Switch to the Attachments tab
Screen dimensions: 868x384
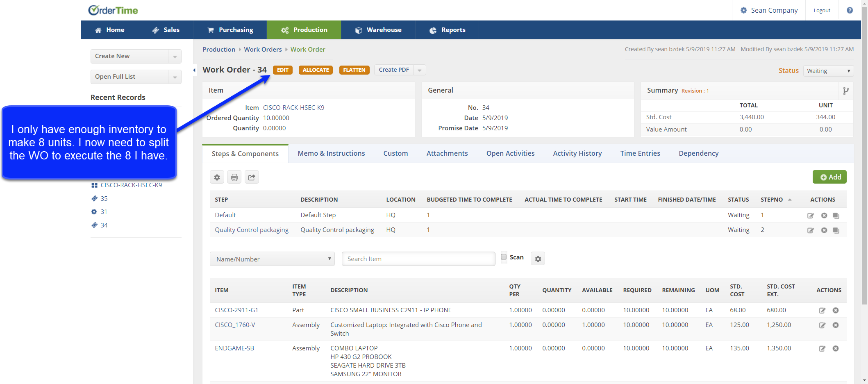point(447,153)
